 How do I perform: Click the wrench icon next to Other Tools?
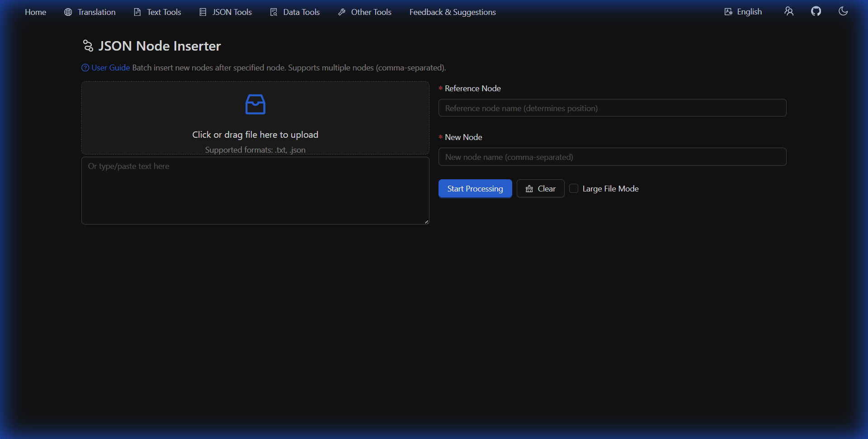tap(342, 12)
